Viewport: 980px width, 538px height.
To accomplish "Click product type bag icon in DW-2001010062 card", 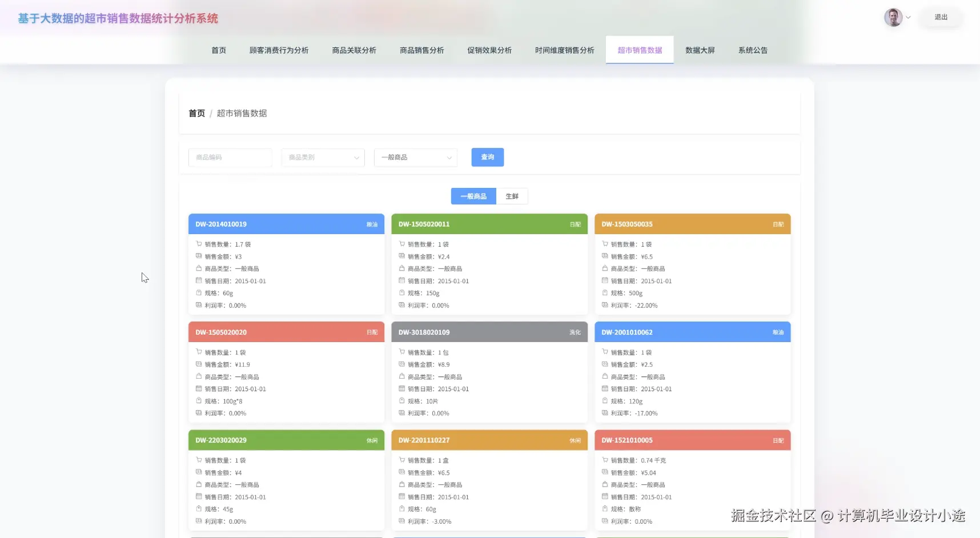I will [x=605, y=376].
